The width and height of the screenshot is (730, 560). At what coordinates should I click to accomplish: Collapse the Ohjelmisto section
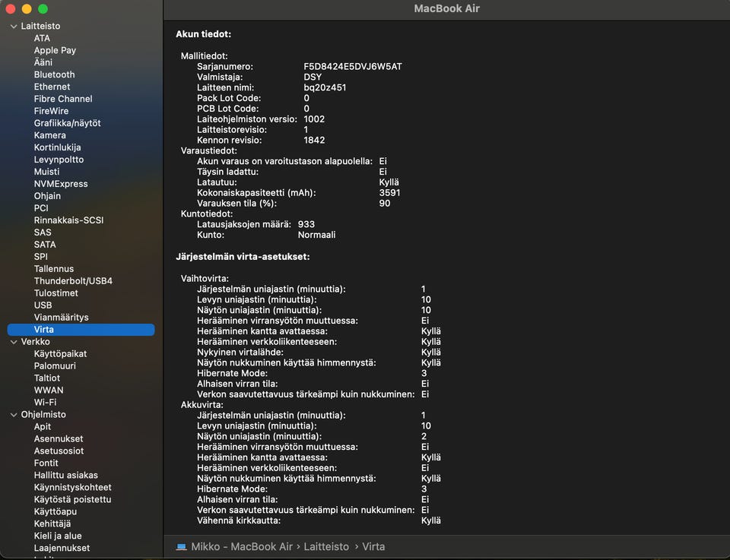click(x=14, y=415)
